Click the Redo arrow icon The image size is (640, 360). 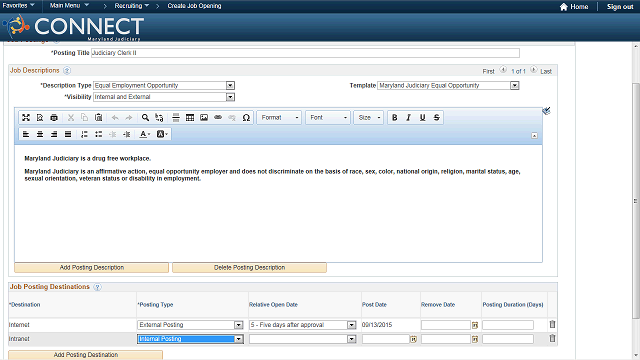point(129,118)
